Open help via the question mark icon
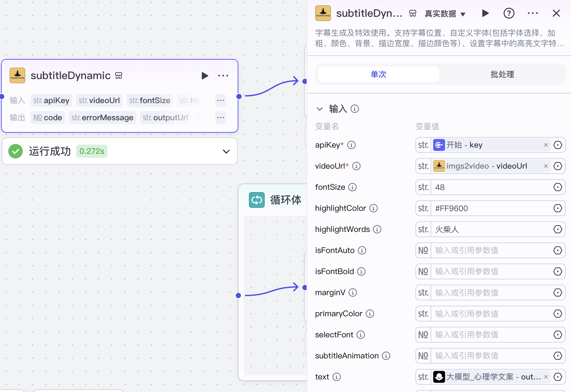The image size is (571, 392). click(509, 13)
